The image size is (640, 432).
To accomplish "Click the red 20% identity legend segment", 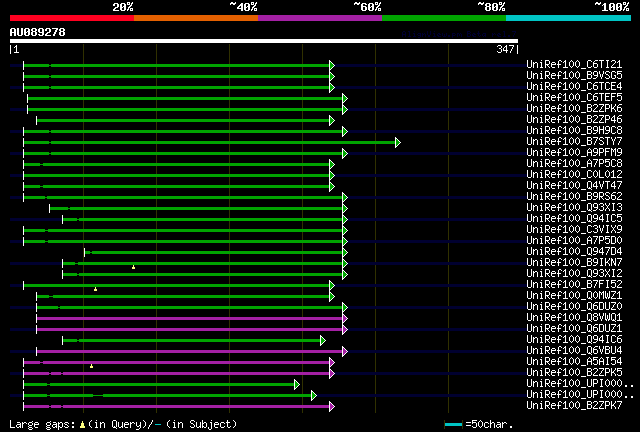I will point(72,18).
